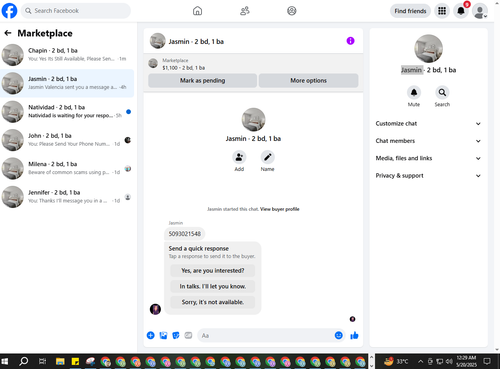Viewport: 500px width, 369px height.
Task: Open the Chapin - 2 bd, 1 ba conversation
Action: pos(67,55)
